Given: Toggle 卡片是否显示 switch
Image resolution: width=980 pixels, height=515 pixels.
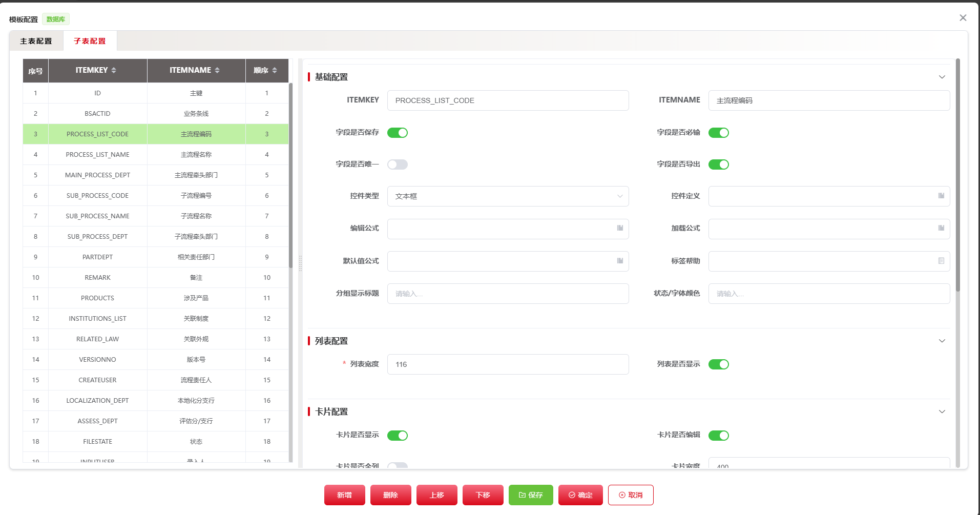Looking at the screenshot, I should [398, 436].
